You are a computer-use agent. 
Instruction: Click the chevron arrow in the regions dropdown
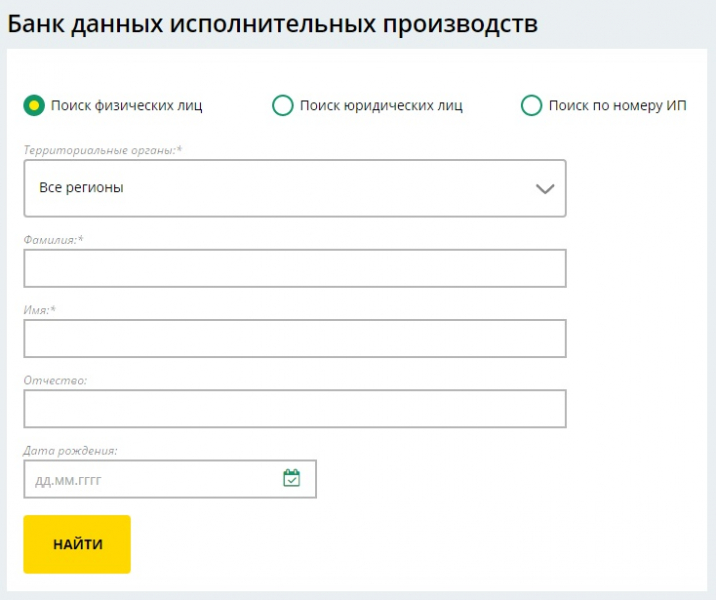click(545, 188)
